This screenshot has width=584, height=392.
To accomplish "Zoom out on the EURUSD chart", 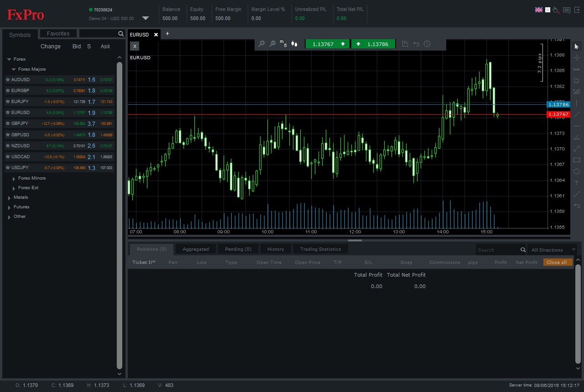I will coord(272,44).
